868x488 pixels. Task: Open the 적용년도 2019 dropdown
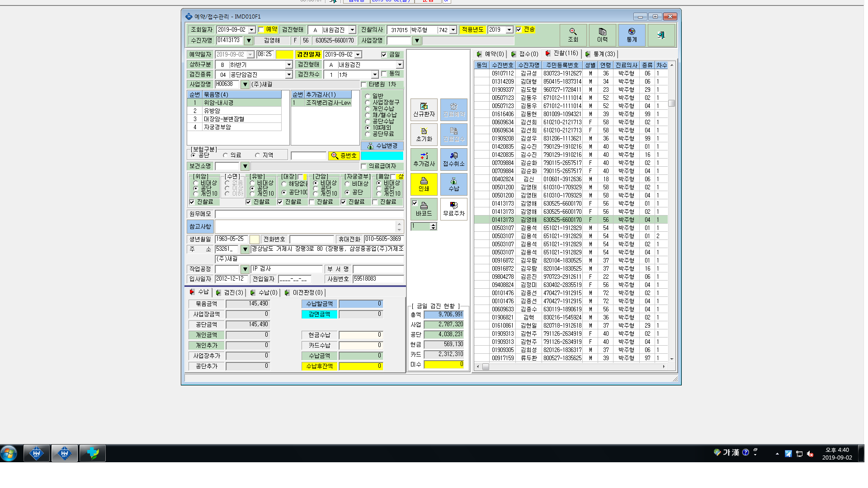[x=509, y=30]
